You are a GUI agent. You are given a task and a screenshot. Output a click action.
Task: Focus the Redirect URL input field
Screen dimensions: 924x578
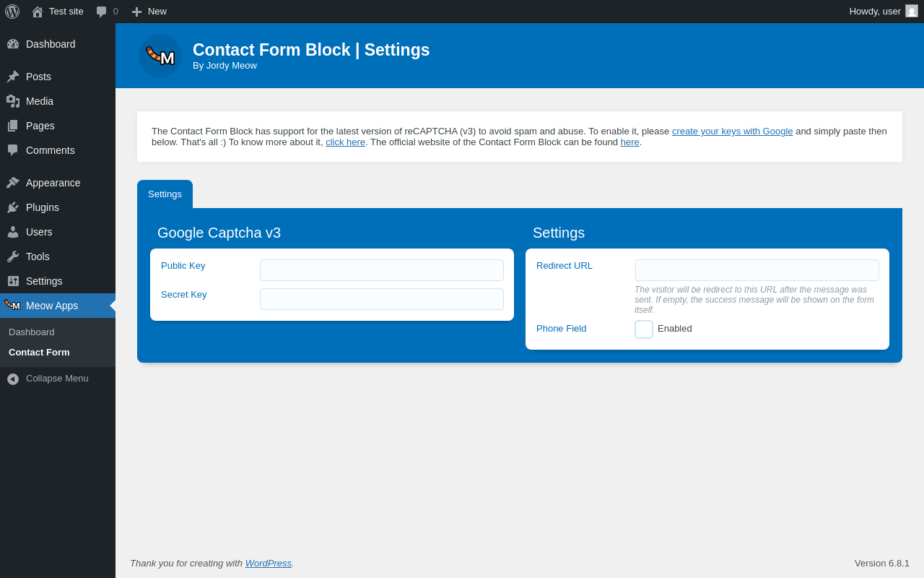pyautogui.click(x=757, y=270)
